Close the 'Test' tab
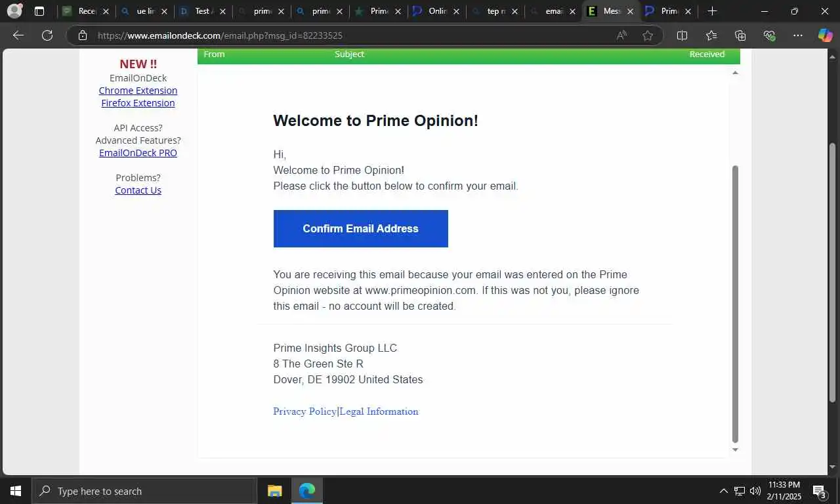 [222, 11]
